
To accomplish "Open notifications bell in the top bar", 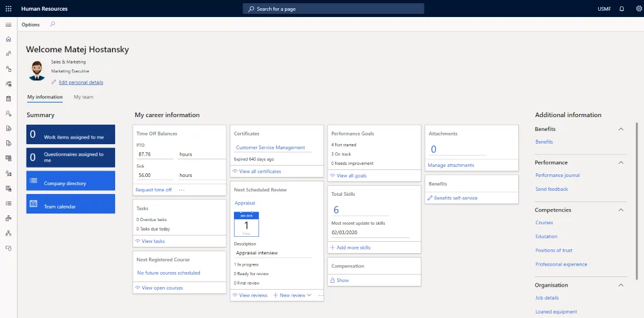I will tap(621, 9).
